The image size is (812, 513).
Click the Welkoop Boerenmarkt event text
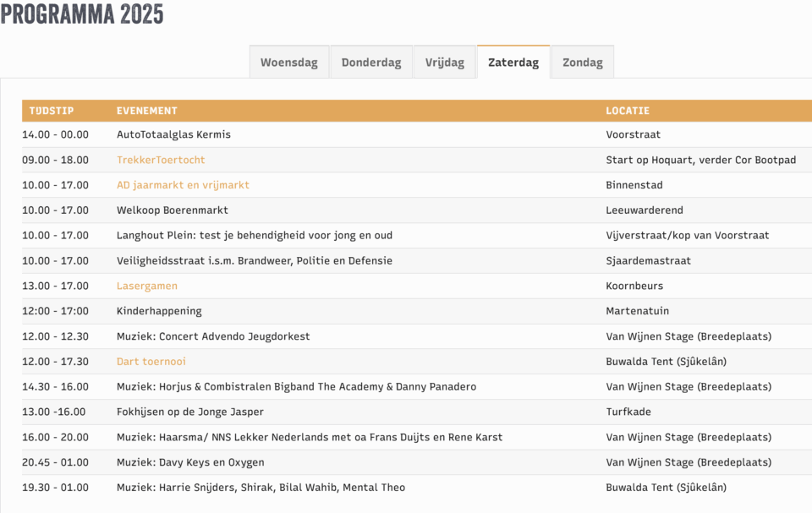pos(173,210)
